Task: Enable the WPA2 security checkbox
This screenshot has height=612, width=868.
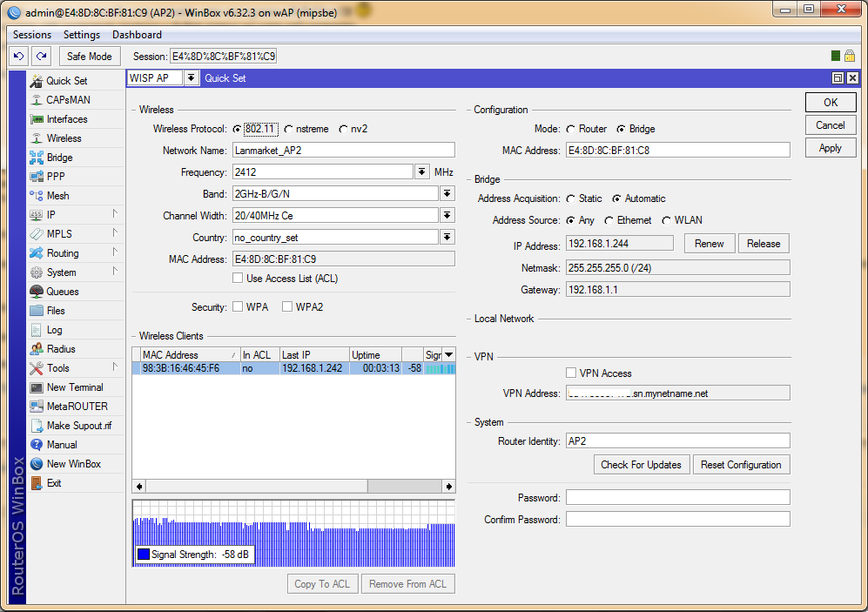Action: 287,307
